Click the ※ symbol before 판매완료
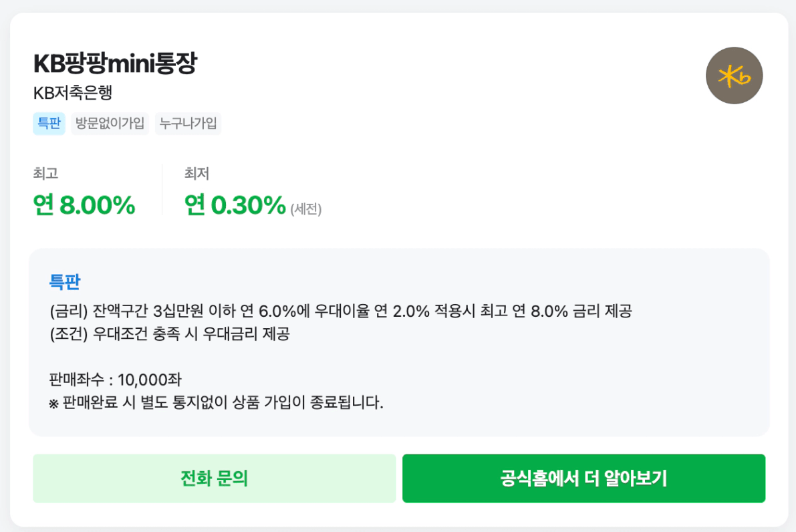 pos(54,404)
